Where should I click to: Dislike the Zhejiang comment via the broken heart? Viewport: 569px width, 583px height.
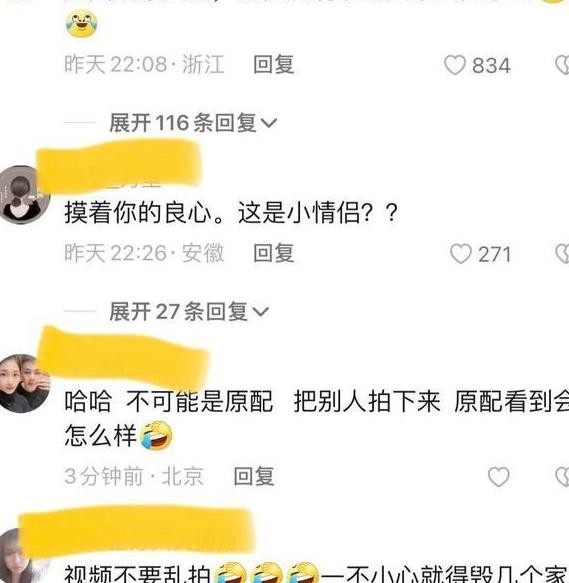[563, 65]
